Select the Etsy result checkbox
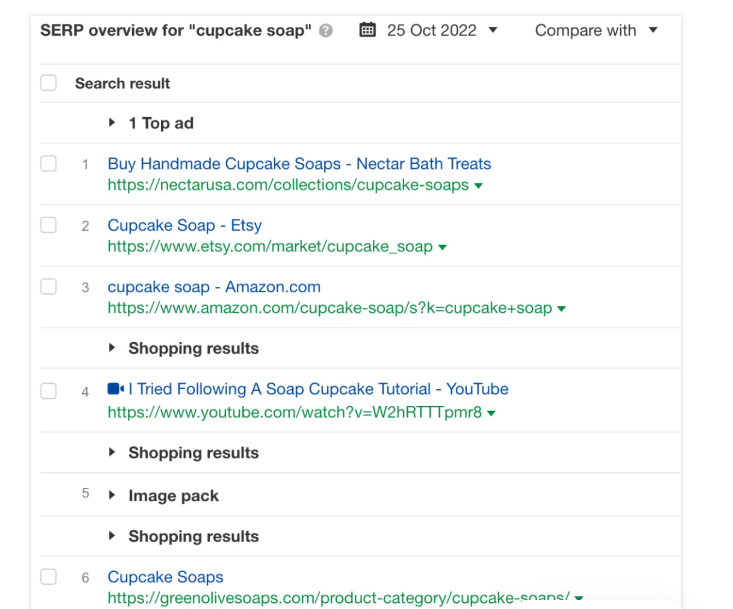Screen dimensions: 733x609 (48, 226)
